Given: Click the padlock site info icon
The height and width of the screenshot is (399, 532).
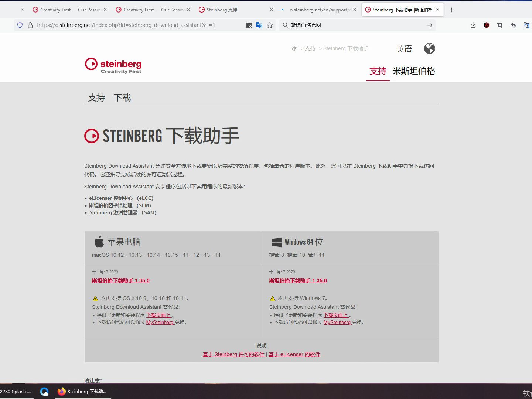Looking at the screenshot, I should click(x=30, y=25).
